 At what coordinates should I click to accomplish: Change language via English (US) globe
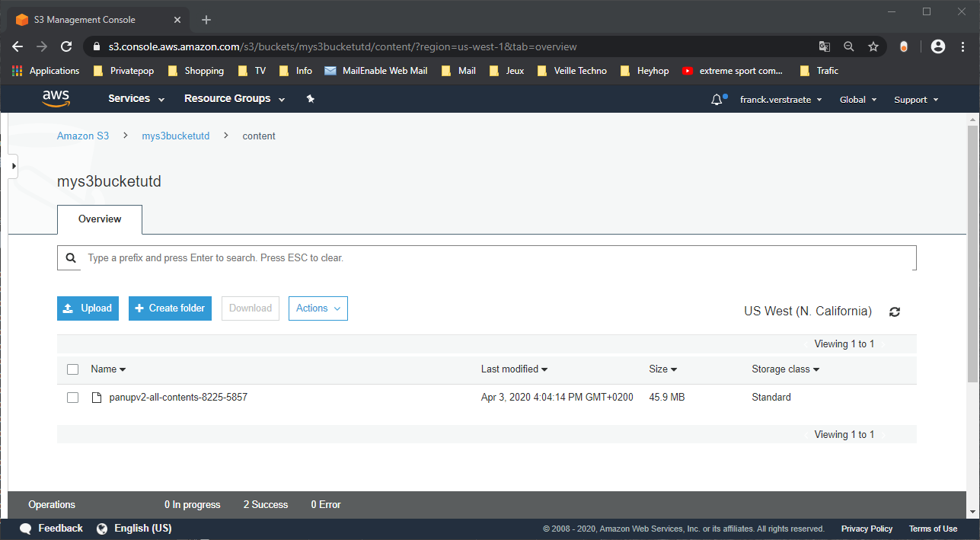134,529
